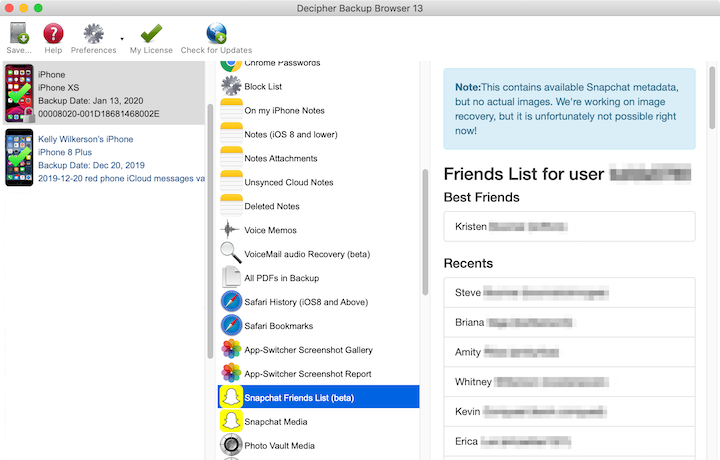This screenshot has width=720, height=460.
Task: Click the friends list pane scrollbar
Action: 712,97
